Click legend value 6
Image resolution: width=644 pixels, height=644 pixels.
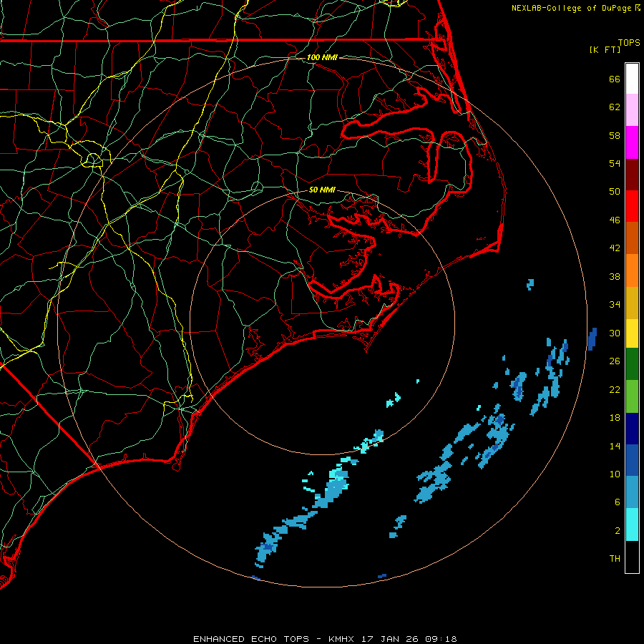(x=617, y=502)
